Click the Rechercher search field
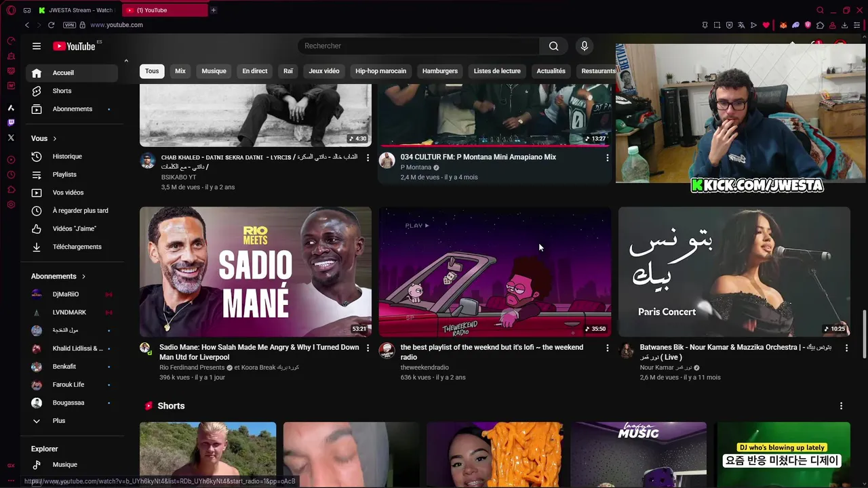Viewport: 868px width, 488px height. point(418,46)
